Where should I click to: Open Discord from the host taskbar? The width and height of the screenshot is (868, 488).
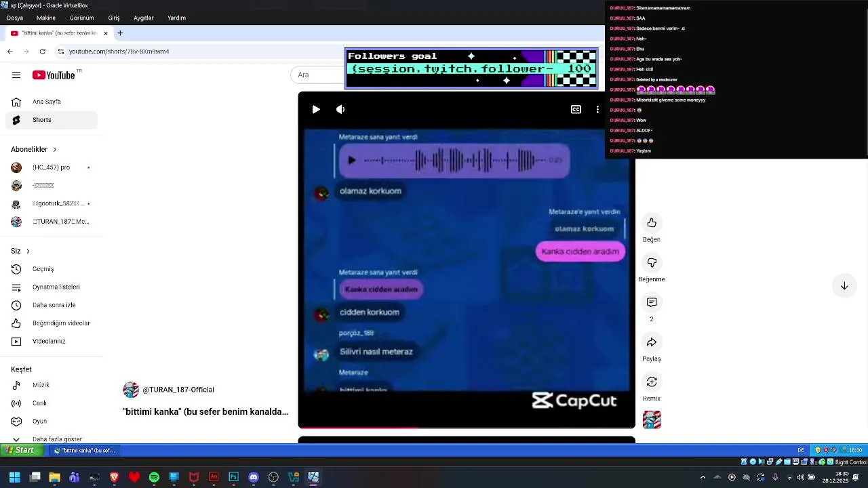[254, 477]
